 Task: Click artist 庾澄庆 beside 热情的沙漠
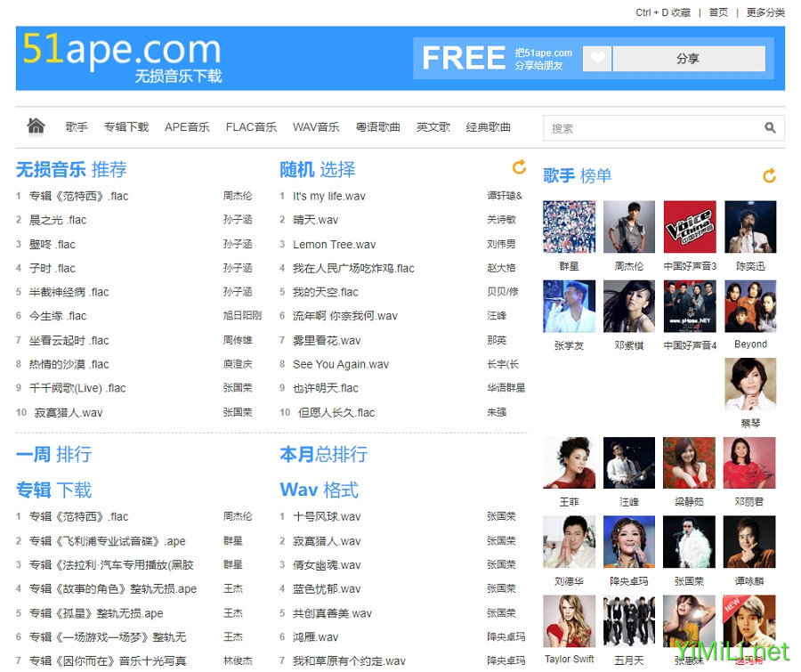click(238, 364)
